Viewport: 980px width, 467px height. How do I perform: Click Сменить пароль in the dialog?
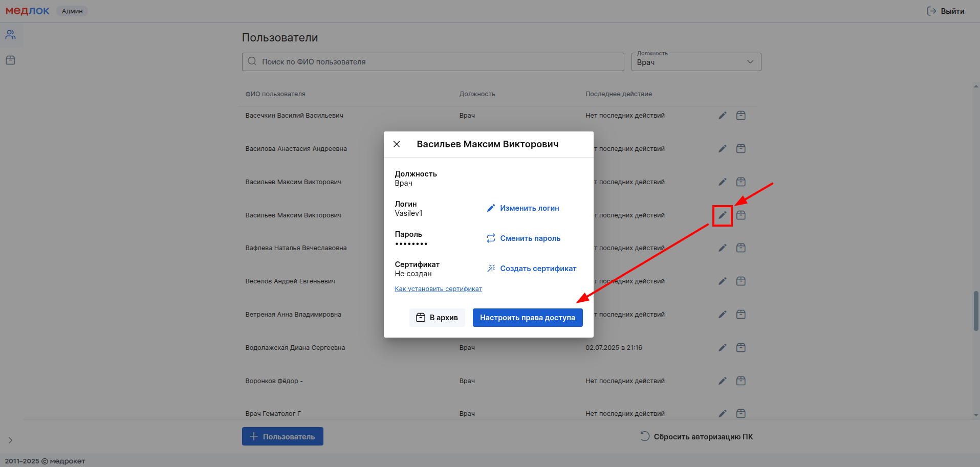524,238
